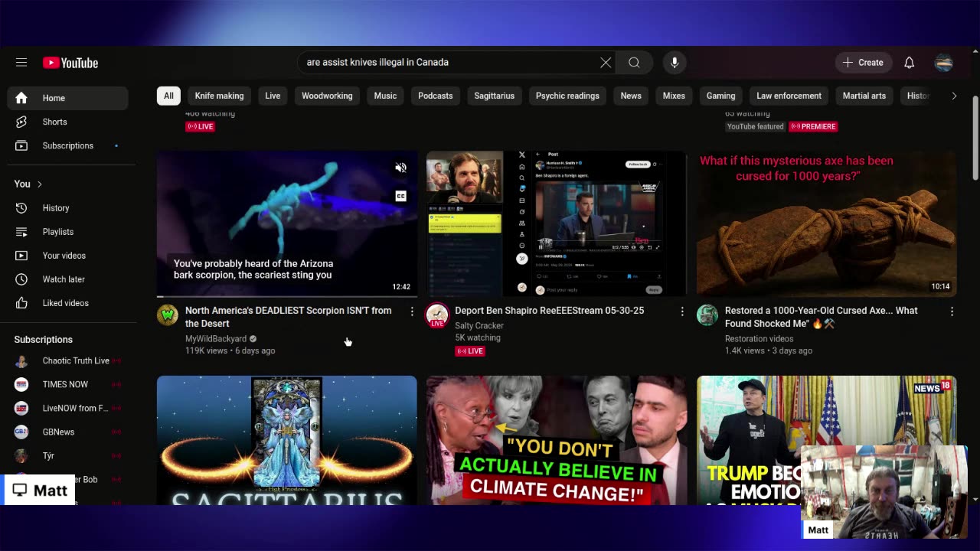Open Restoration videos channel avatar
980x551 pixels.
(707, 315)
